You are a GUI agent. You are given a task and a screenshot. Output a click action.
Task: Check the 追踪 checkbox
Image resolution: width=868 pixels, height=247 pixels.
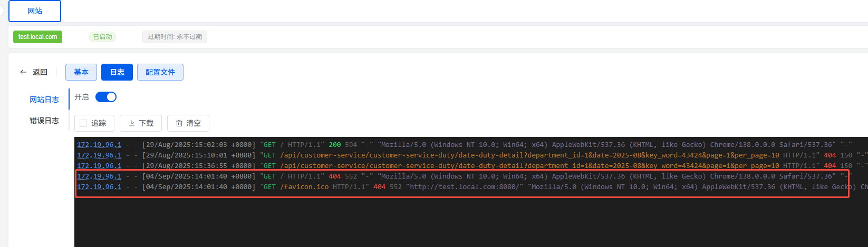click(83, 123)
